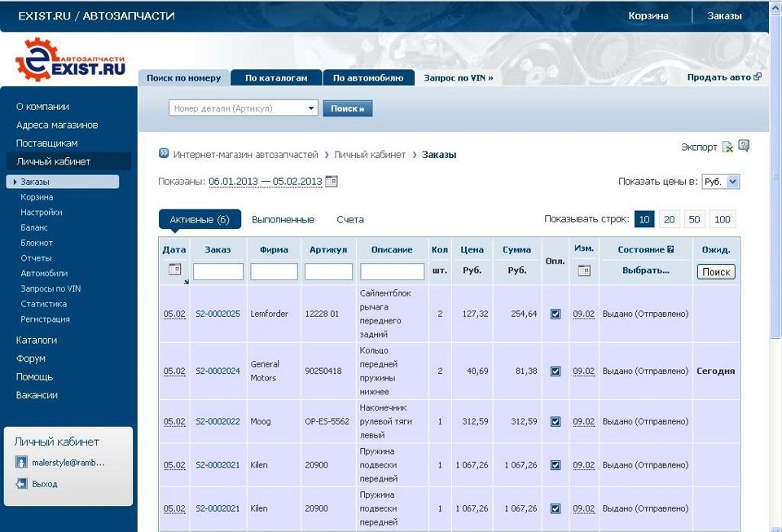Switch to the Выполненные tab
Screen dimensions: 782x532
coord(283,220)
